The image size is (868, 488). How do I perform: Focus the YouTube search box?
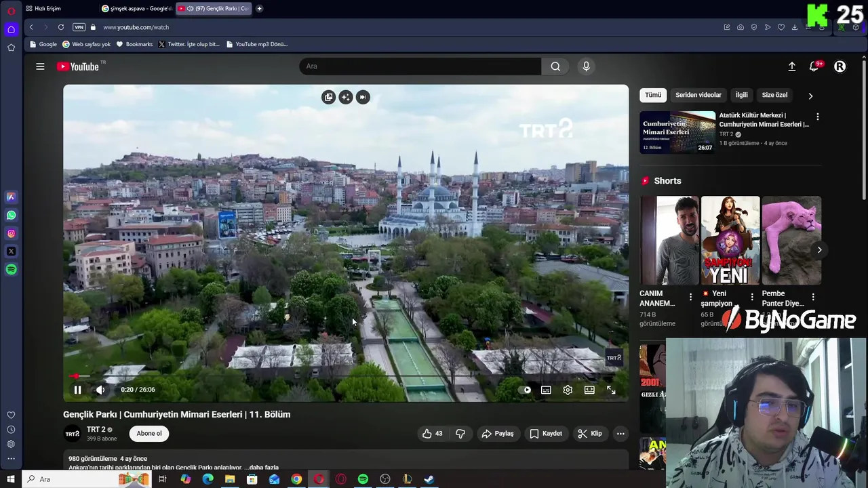tap(420, 66)
